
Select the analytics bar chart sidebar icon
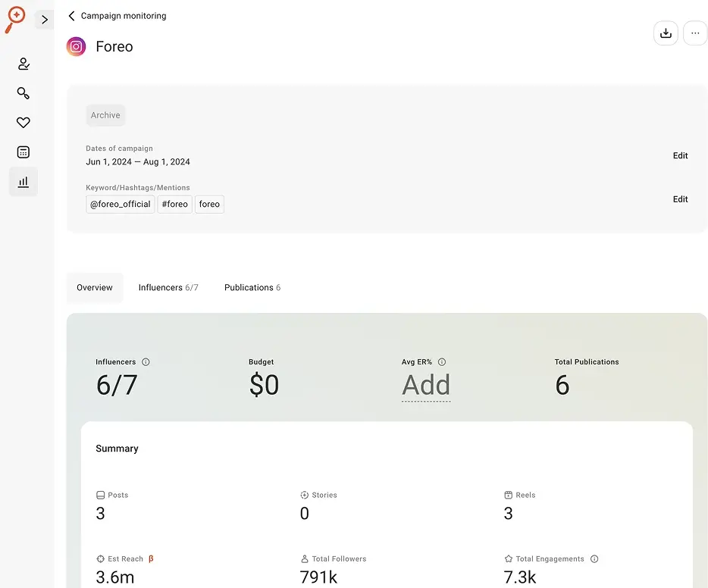click(x=23, y=181)
